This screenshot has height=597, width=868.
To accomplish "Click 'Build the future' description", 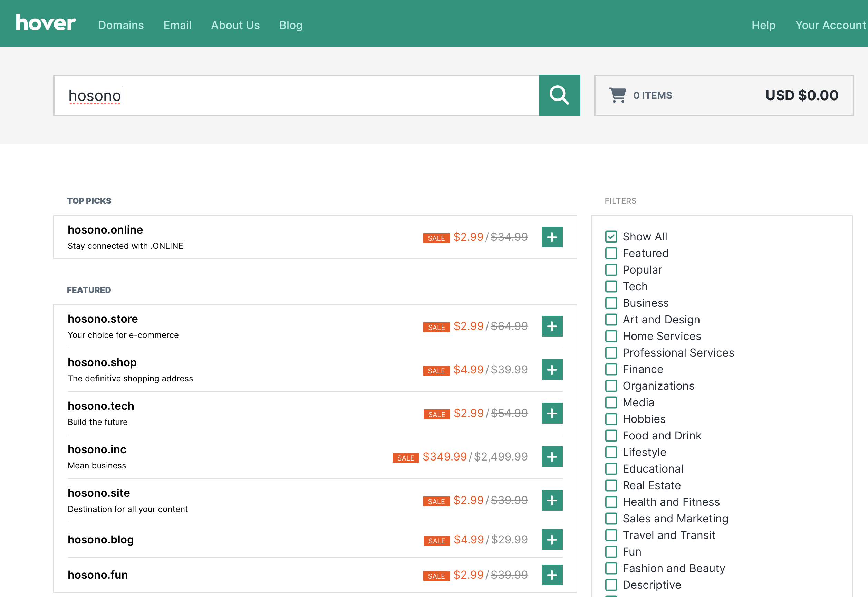I will coord(98,422).
